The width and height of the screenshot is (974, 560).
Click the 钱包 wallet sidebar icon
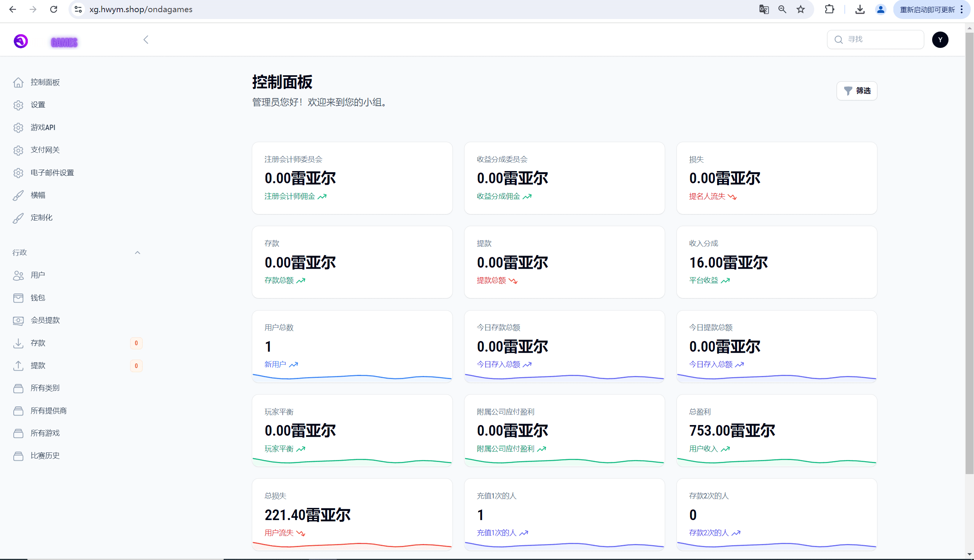coord(18,298)
